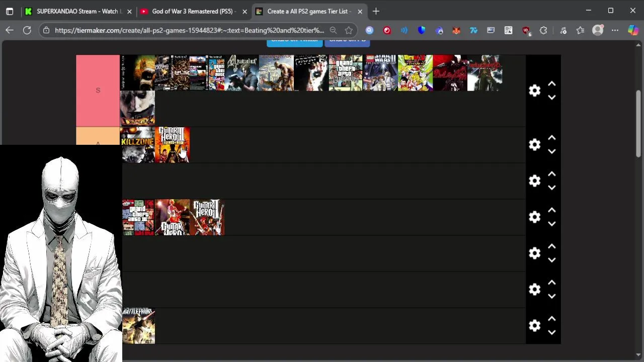
Task: Move empty row below A tier up
Action: pos(551,174)
